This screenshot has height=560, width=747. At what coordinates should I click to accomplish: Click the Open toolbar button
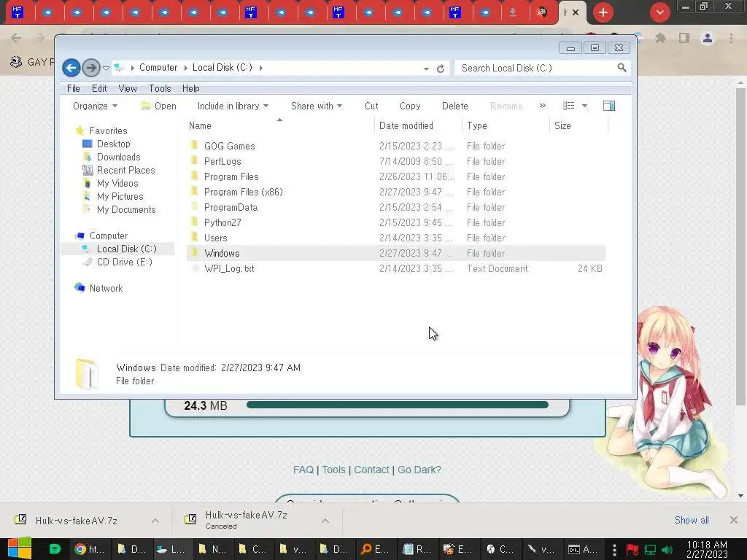tap(159, 106)
